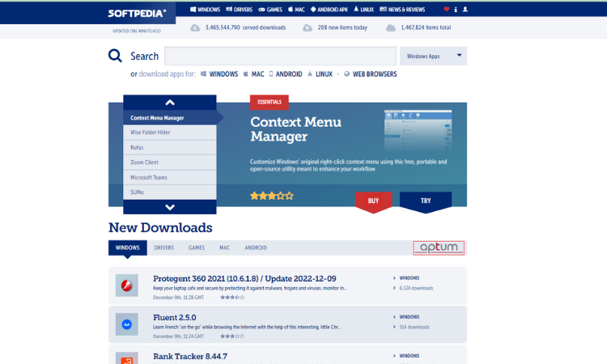Image resolution: width=607 pixels, height=364 pixels.
Task: Click the WINDOWS tag on Rank Tracker row
Action: pos(410,355)
